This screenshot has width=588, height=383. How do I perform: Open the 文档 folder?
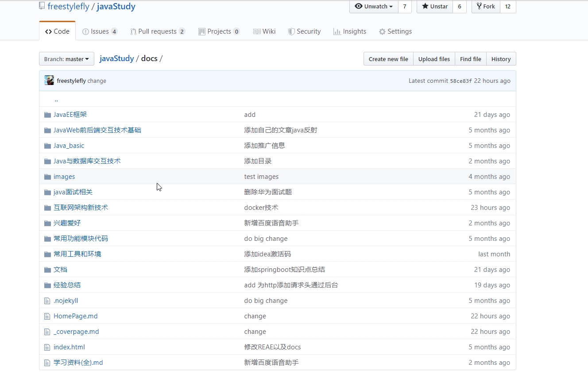point(60,270)
